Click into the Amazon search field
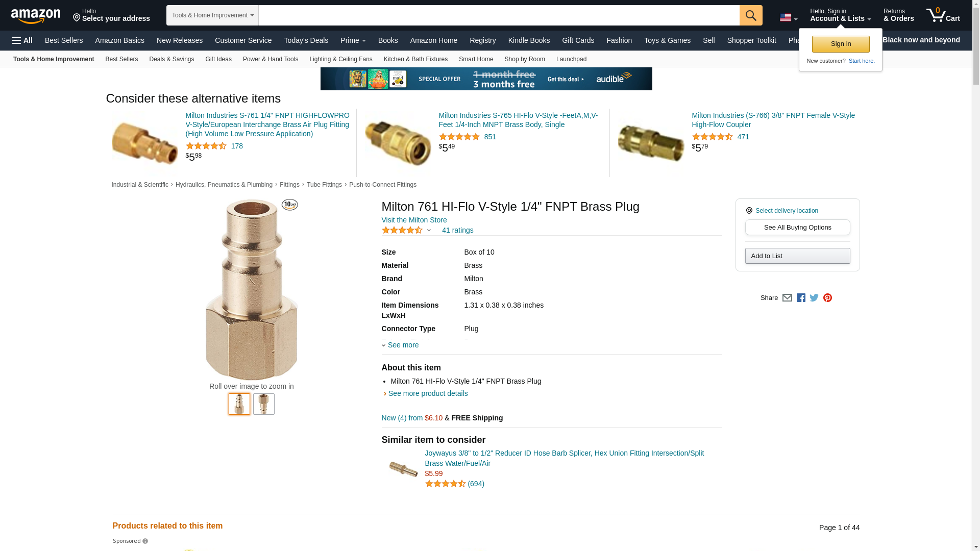Screen dimensions: 980x551 pos(499,15)
